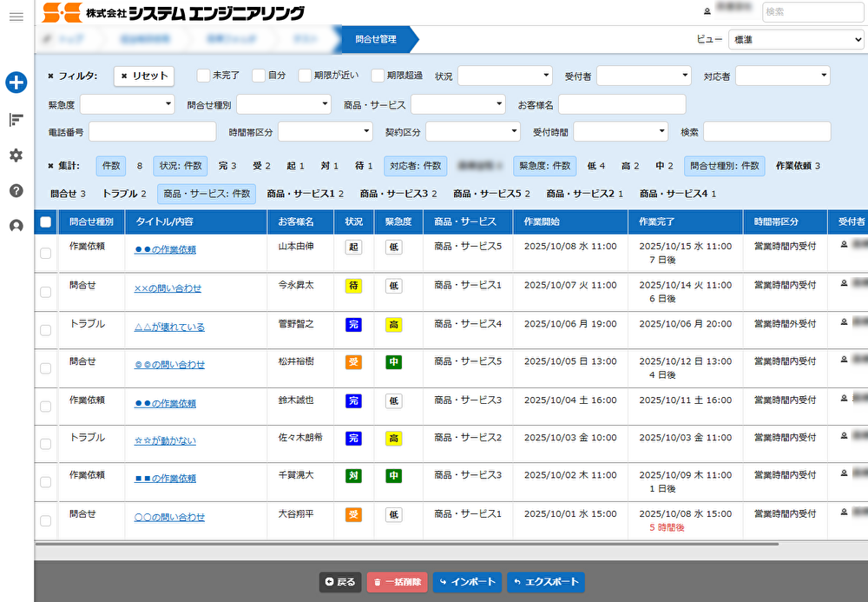Enable the 未完了 checkbox filter
The width and height of the screenshot is (868, 602).
[x=204, y=76]
